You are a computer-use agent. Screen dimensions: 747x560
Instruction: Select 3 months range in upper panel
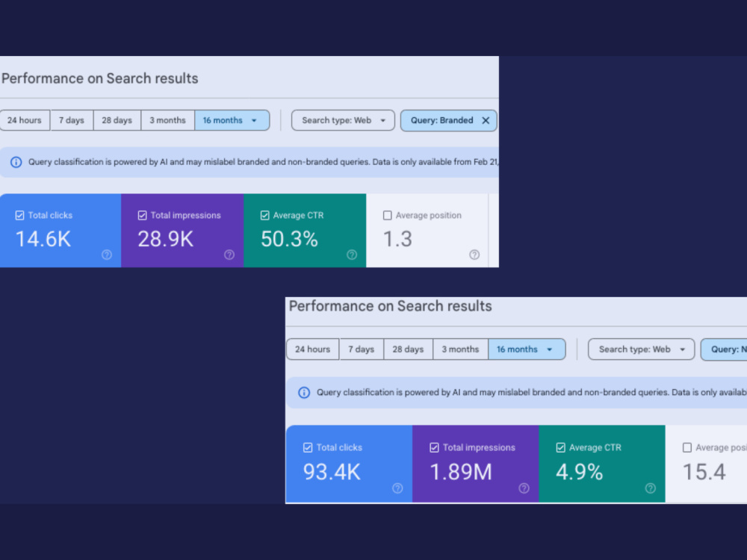point(167,120)
